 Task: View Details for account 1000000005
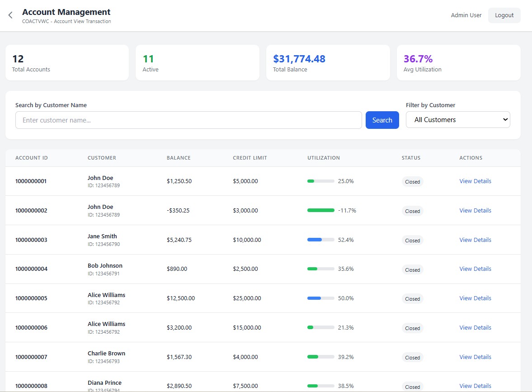(475, 298)
